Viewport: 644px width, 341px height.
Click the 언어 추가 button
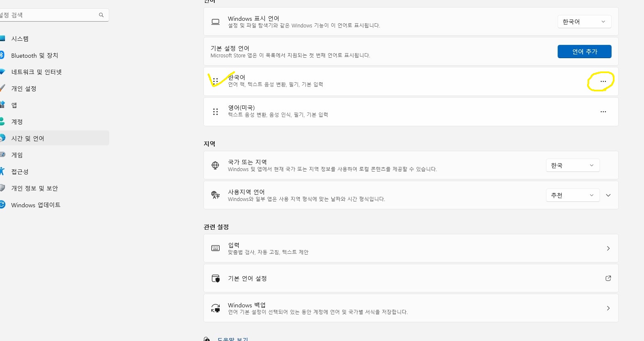(584, 52)
